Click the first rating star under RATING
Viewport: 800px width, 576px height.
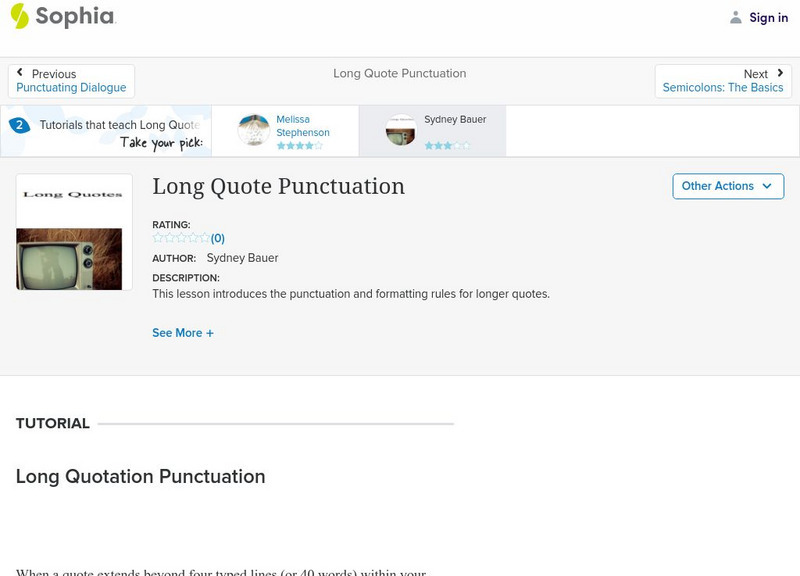[157, 237]
